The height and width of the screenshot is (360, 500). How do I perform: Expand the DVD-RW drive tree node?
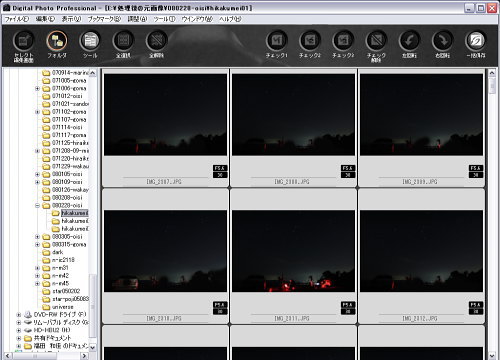point(19,314)
